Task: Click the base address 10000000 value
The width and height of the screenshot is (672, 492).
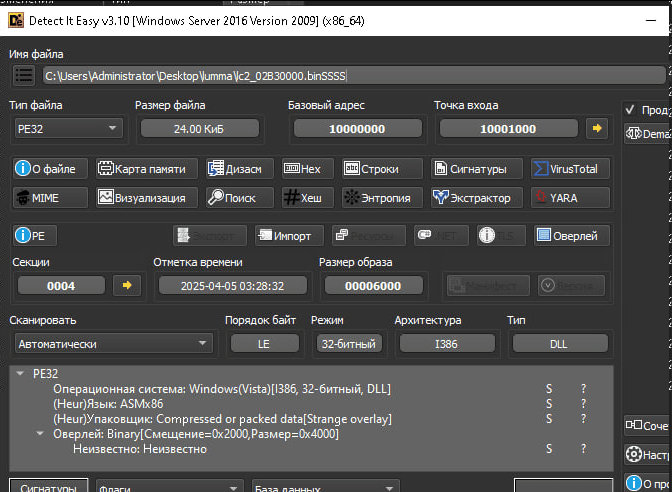Action: point(357,129)
